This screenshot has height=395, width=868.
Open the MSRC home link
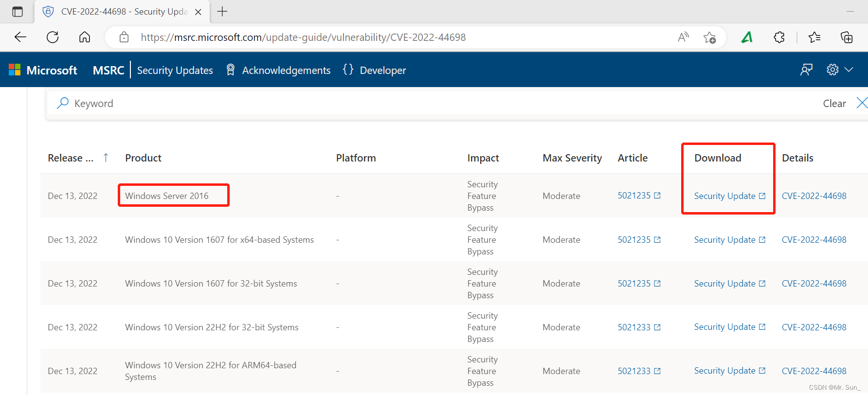coord(108,70)
